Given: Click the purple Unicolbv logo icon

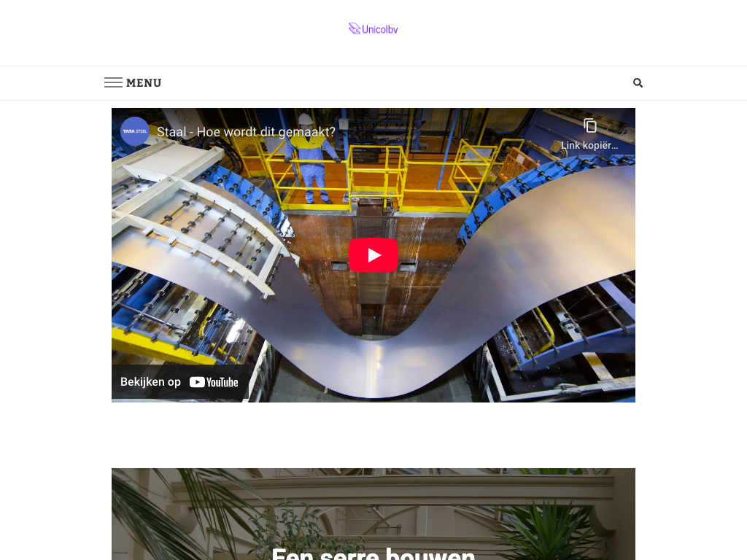Looking at the screenshot, I should [355, 29].
